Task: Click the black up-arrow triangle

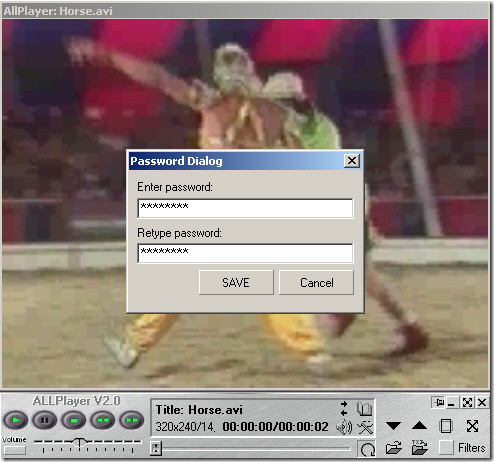Action: tap(419, 426)
